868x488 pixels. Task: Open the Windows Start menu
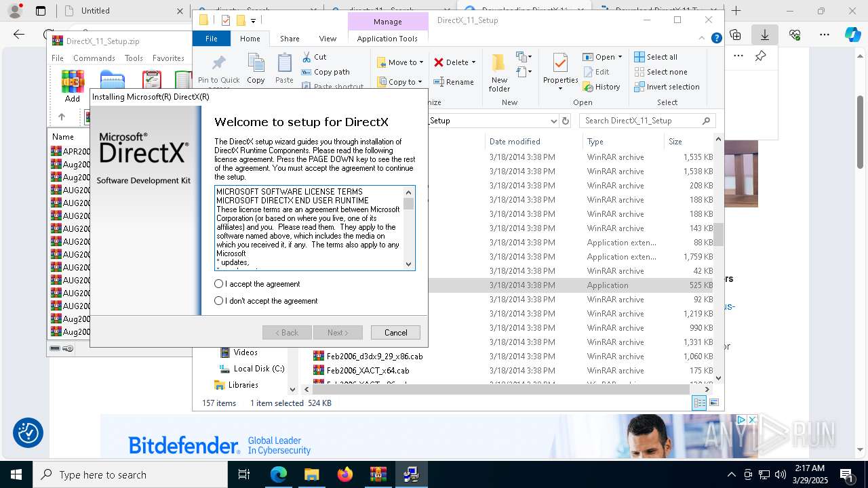[x=16, y=474]
